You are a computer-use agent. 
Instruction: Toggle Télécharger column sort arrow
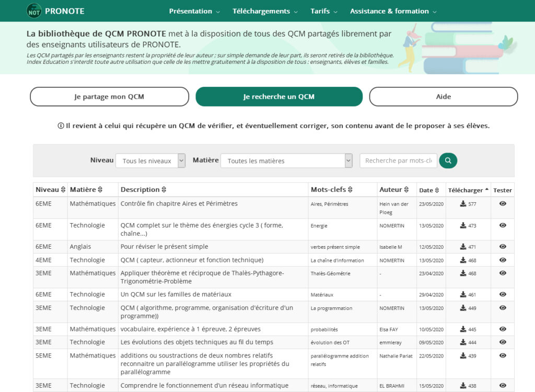487,189
